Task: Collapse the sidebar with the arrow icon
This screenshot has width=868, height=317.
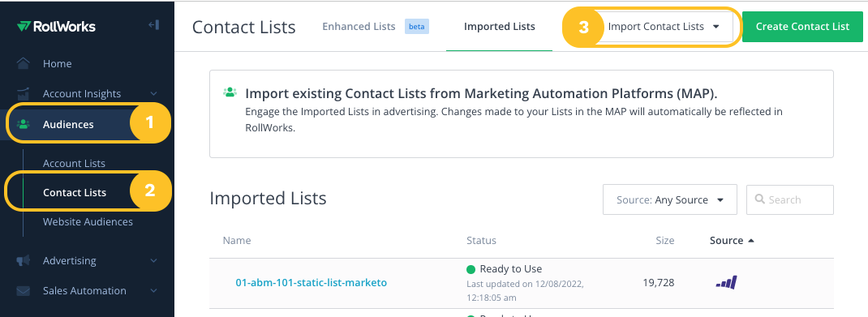Action: 154,25
